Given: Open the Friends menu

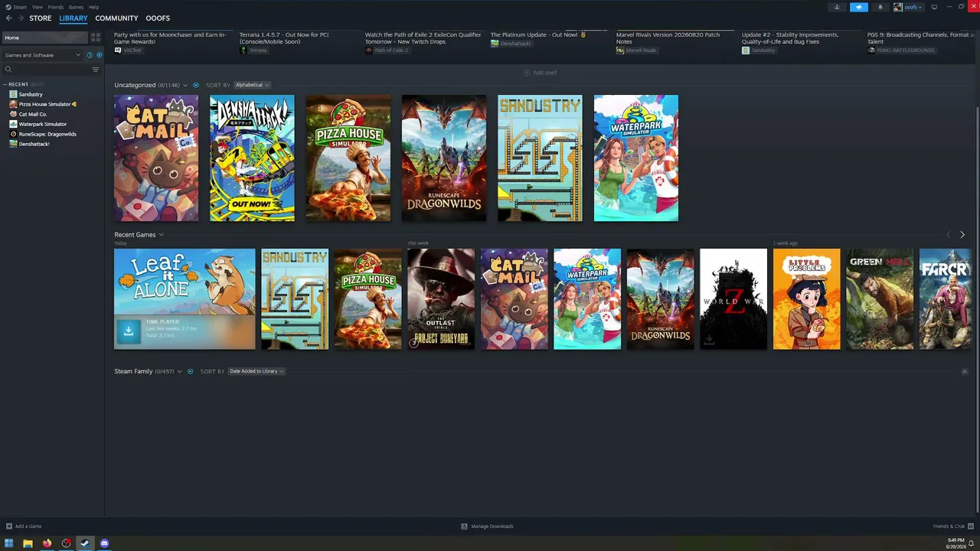Looking at the screenshot, I should 56,7.
